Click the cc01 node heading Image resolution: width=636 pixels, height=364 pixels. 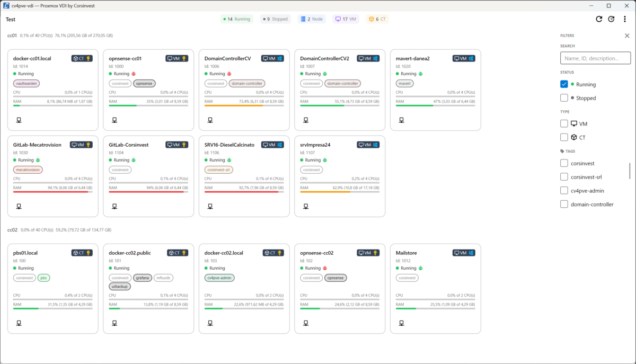pos(12,35)
